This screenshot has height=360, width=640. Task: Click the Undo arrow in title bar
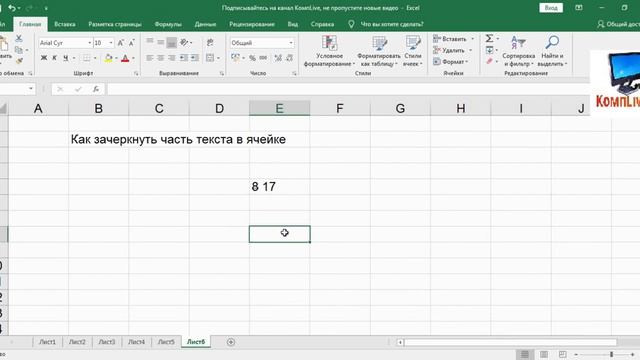click(12, 8)
